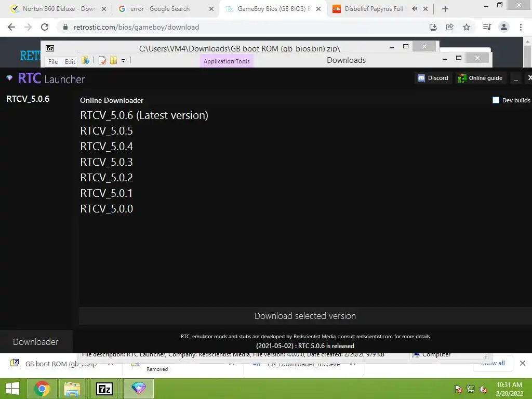Select RTCV_5.0.2 version entry
This screenshot has width=532, height=399.
click(x=107, y=178)
